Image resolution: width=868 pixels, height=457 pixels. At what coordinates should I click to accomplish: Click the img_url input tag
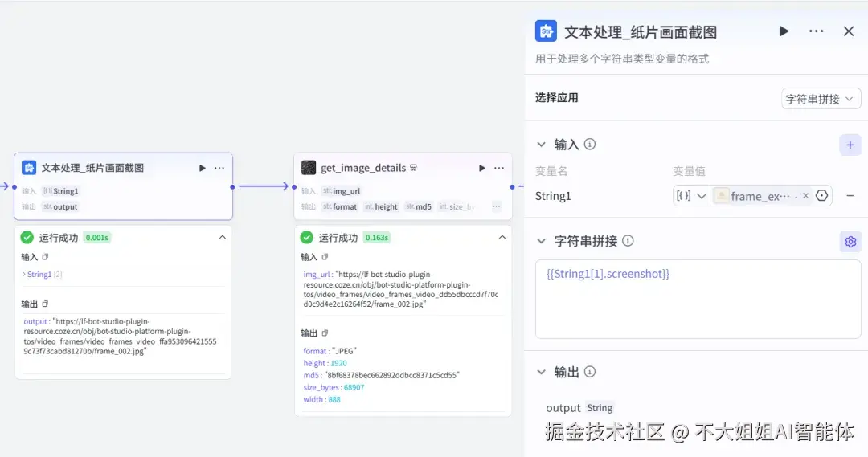[342, 191]
